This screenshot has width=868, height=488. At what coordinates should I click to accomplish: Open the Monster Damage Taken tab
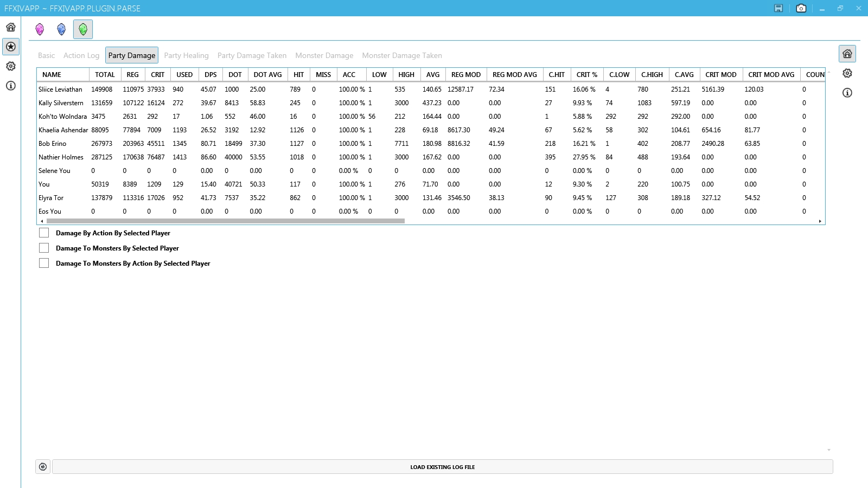pos(401,55)
